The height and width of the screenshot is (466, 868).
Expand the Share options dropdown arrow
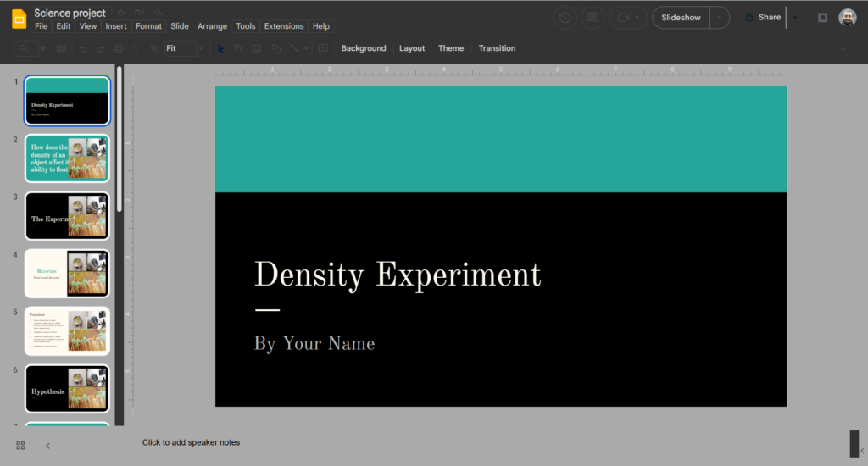coord(794,18)
